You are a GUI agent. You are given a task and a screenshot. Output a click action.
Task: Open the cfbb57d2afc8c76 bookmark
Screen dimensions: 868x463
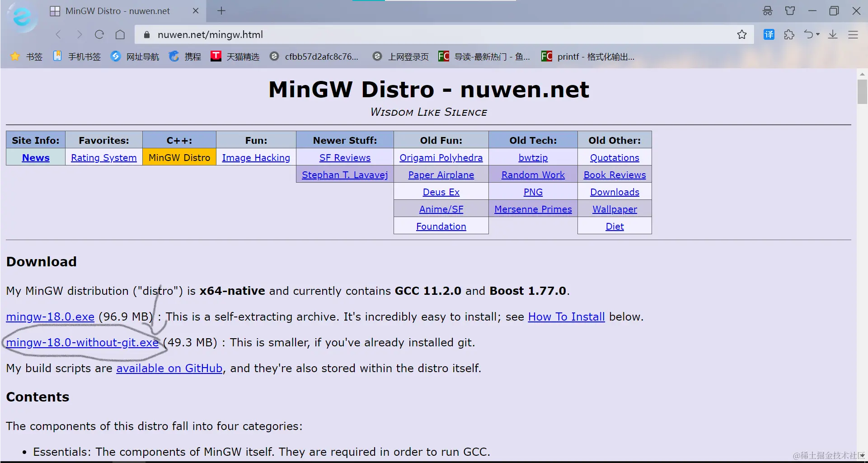pyautogui.click(x=314, y=57)
